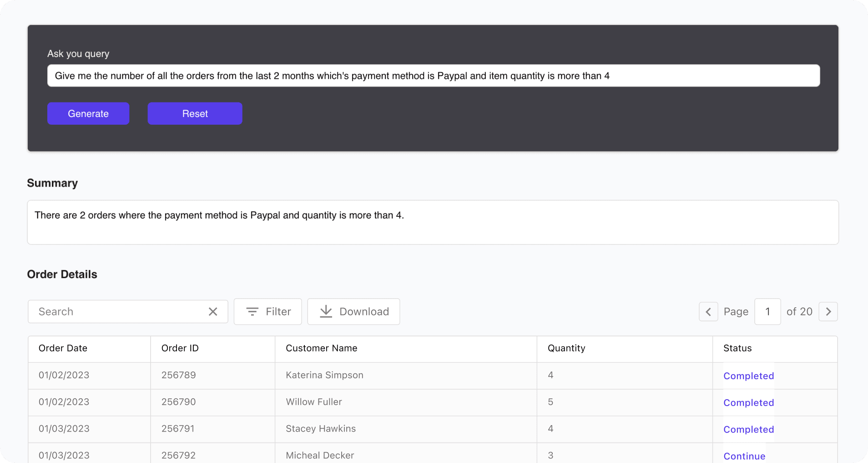Click the Summary result text box
Screen dimensions: 868x463
pos(433,222)
